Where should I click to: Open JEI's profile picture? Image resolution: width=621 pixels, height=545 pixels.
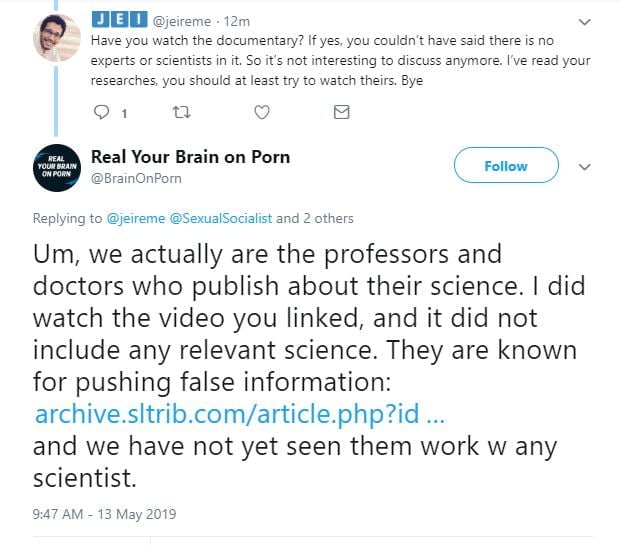[x=57, y=38]
